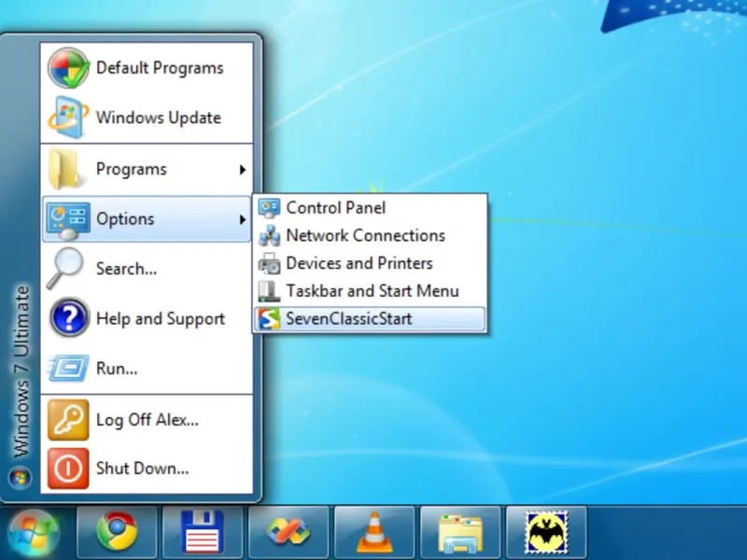Click the Network Connections submenu icon
Screen dimensions: 747x560
click(x=269, y=235)
